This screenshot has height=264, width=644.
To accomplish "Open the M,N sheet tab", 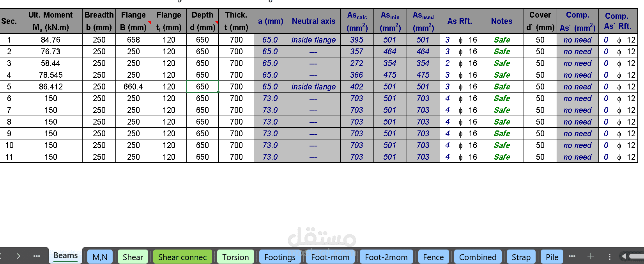I will pyautogui.click(x=100, y=257).
